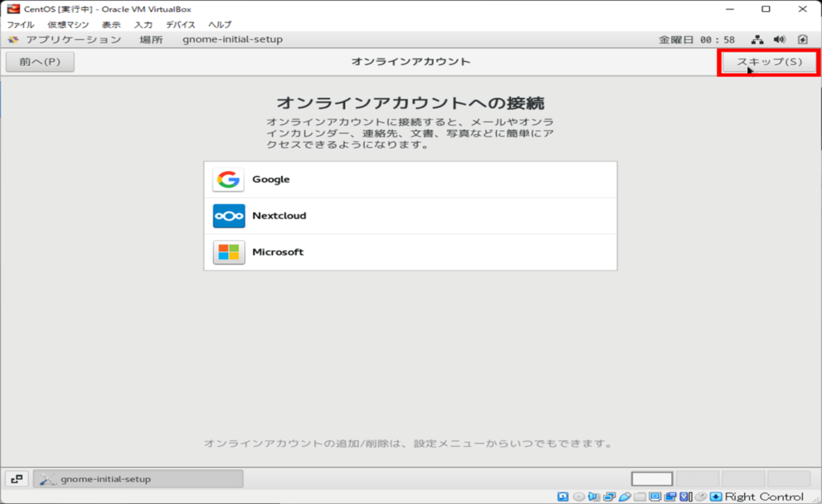Click the スキップ(S) button
The height and width of the screenshot is (504, 822).
click(769, 62)
